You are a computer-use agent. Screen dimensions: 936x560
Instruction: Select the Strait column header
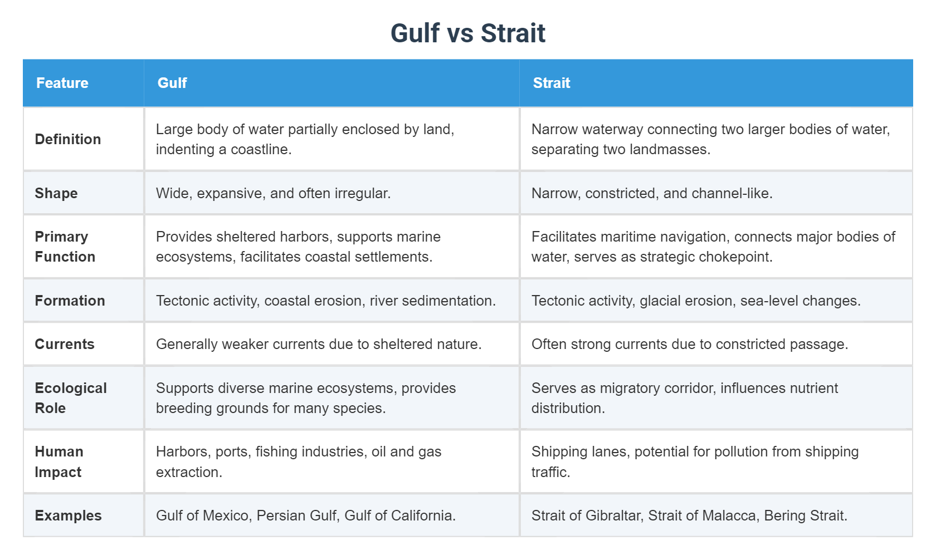tap(552, 83)
